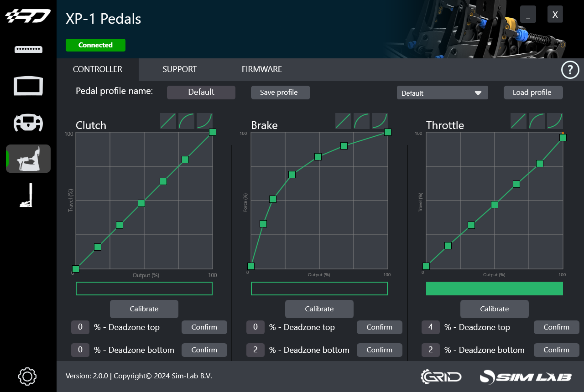The width and height of the screenshot is (584, 392).
Task: Apply the logarithmic curve preset for Brake
Action: [361, 121]
